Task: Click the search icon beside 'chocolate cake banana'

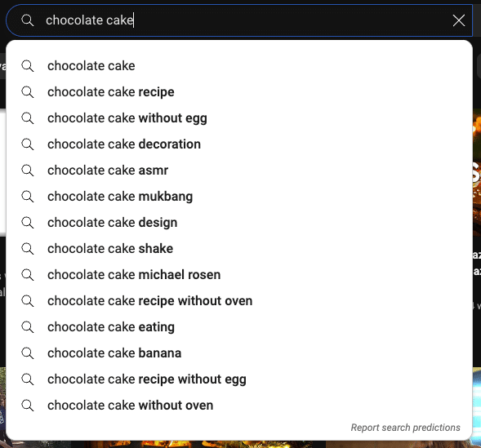Action: coord(27,353)
